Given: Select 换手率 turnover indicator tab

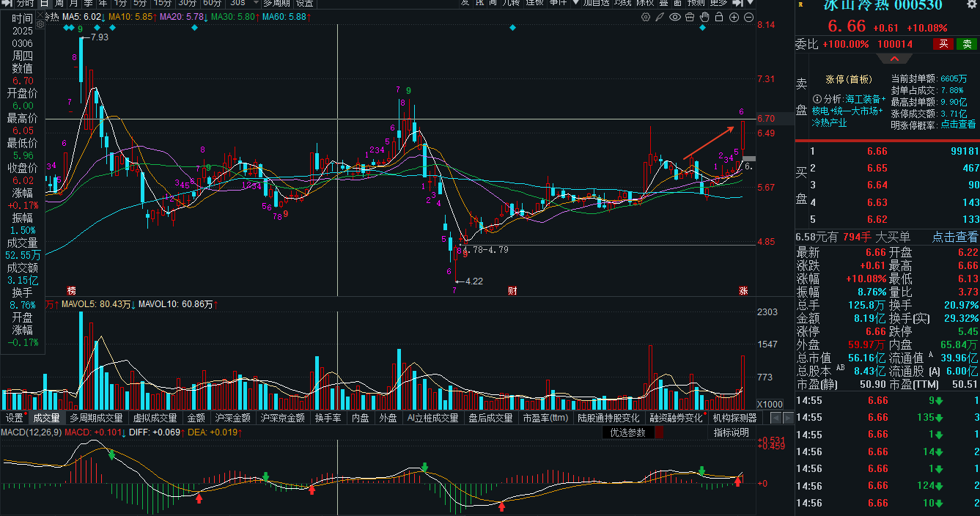Looking at the screenshot, I should pyautogui.click(x=328, y=418).
